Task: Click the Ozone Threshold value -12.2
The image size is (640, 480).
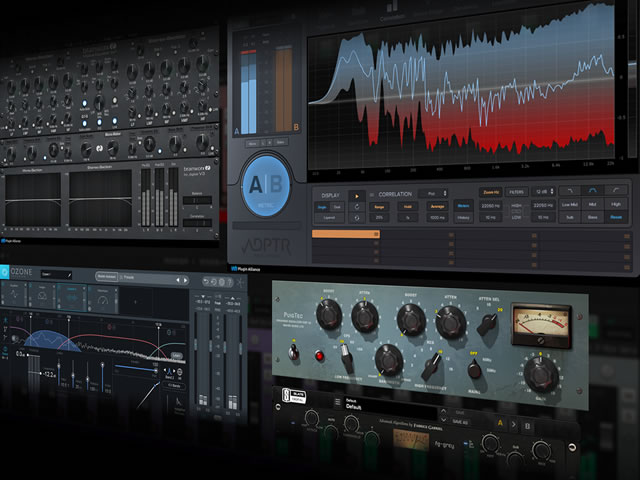Action: (49, 374)
